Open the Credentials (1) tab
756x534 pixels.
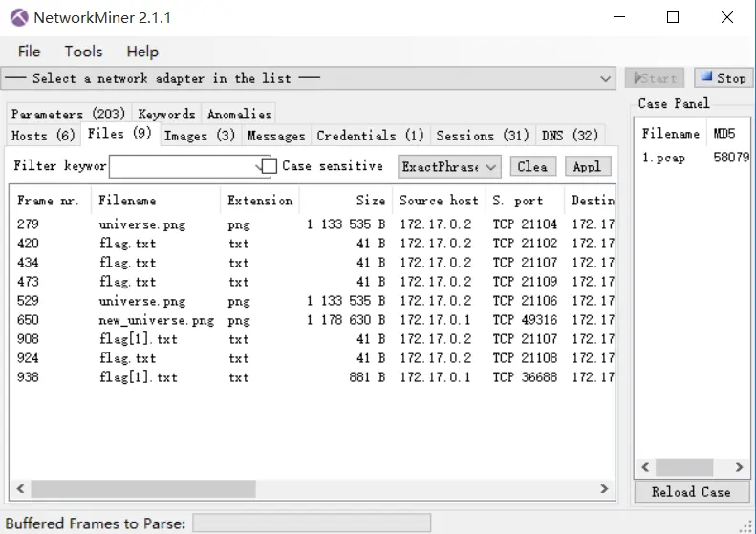click(370, 136)
